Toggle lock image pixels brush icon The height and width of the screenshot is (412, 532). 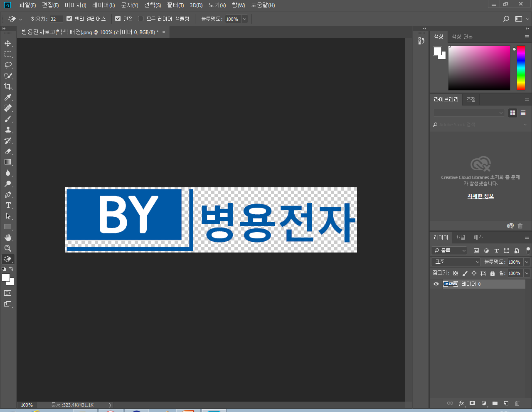(x=465, y=273)
